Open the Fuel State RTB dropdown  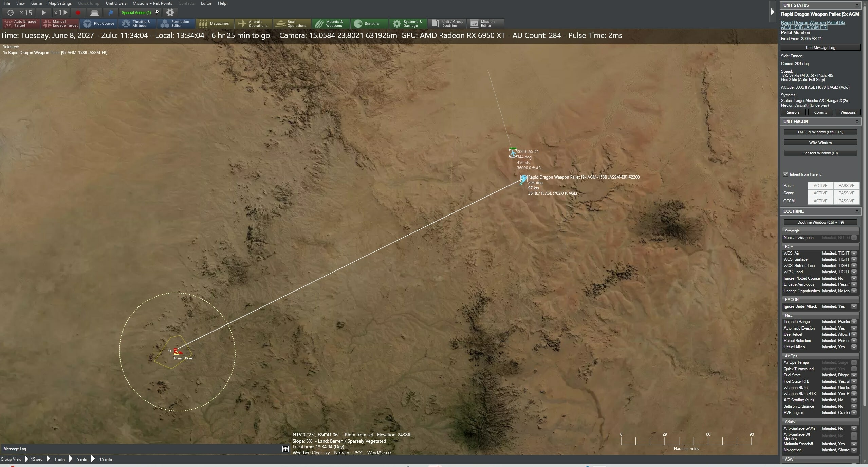click(854, 381)
